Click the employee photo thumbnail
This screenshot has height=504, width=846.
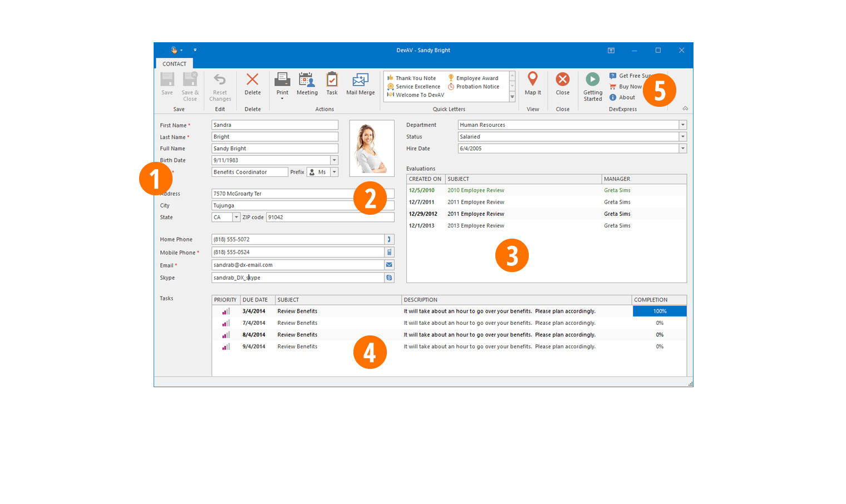pyautogui.click(x=371, y=148)
